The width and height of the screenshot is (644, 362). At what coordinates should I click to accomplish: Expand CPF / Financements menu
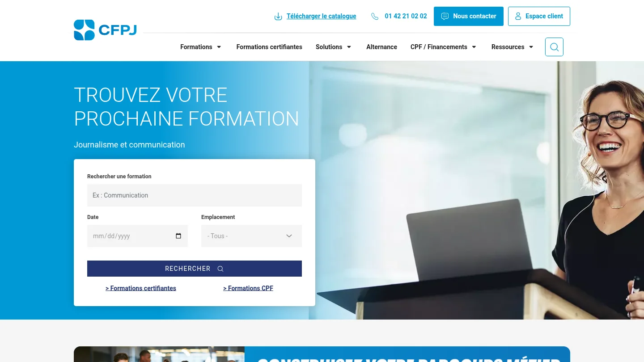[x=443, y=47]
